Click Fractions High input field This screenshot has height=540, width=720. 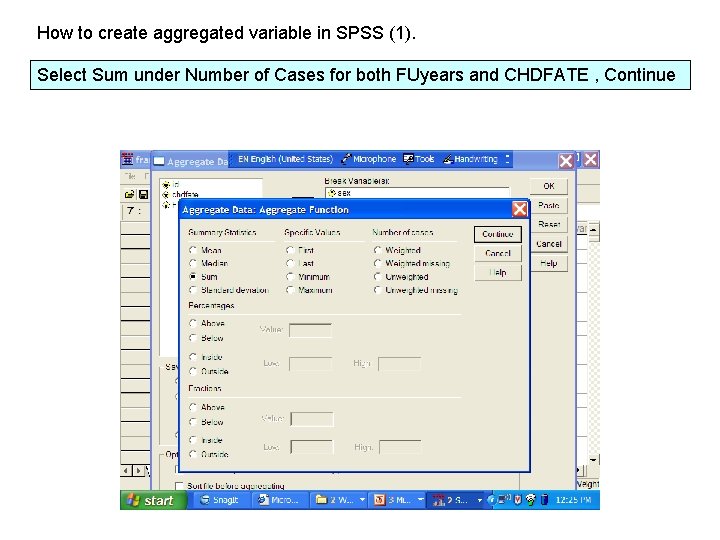(x=400, y=446)
